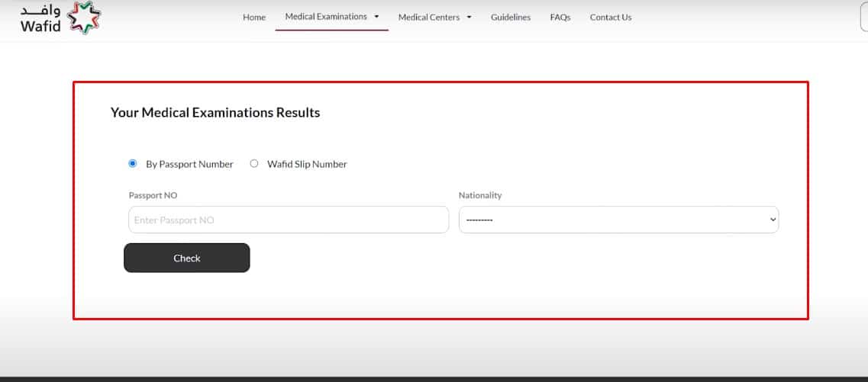Click the Your Medical Examinations Results heading
This screenshot has height=382, width=868.
tap(215, 113)
